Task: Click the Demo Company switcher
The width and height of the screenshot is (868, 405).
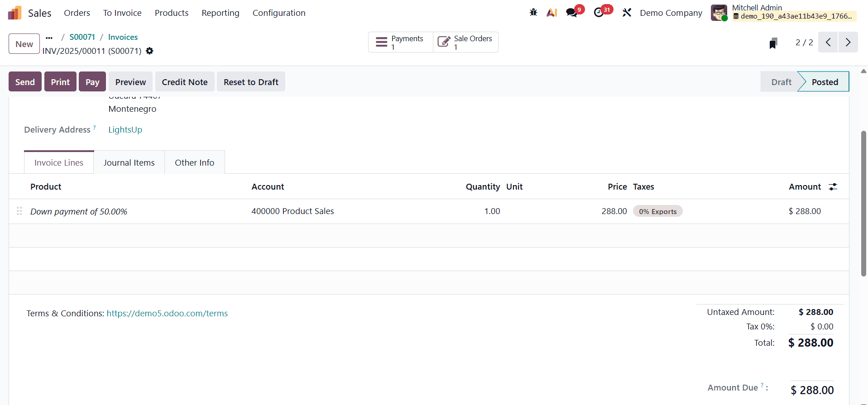Action: [x=671, y=13]
